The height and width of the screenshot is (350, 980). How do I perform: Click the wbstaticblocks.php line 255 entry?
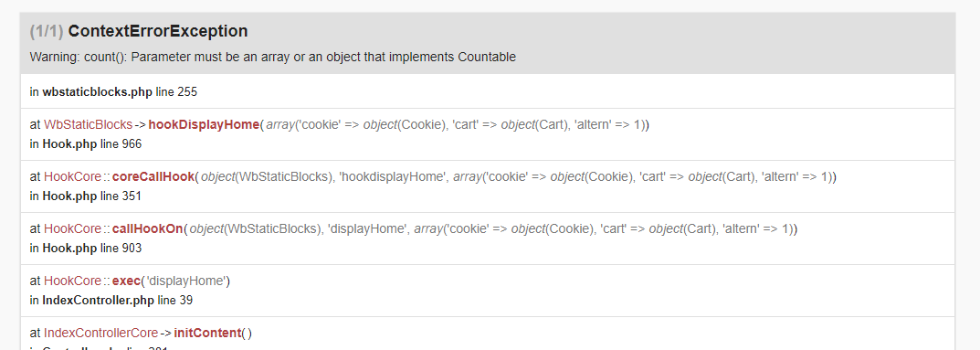(113, 92)
